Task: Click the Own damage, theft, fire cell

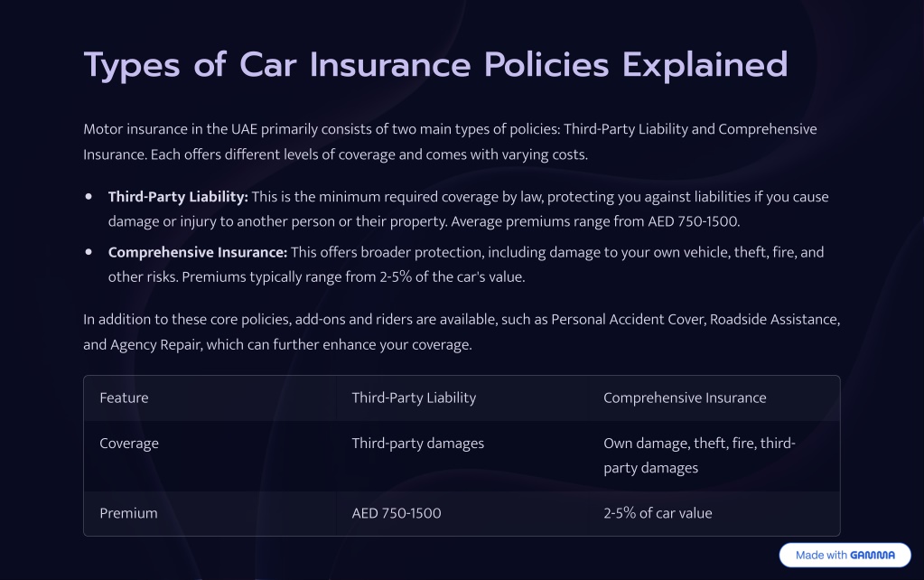Action: (714, 455)
